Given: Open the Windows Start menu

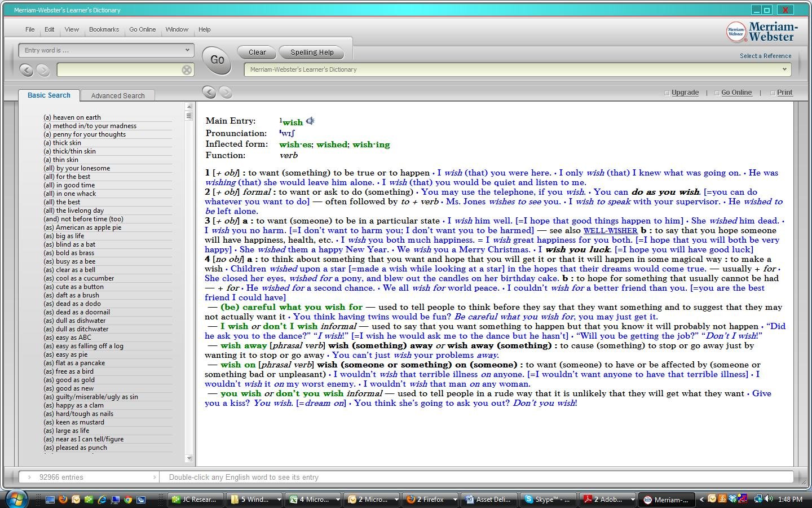Looking at the screenshot, I should (16, 499).
